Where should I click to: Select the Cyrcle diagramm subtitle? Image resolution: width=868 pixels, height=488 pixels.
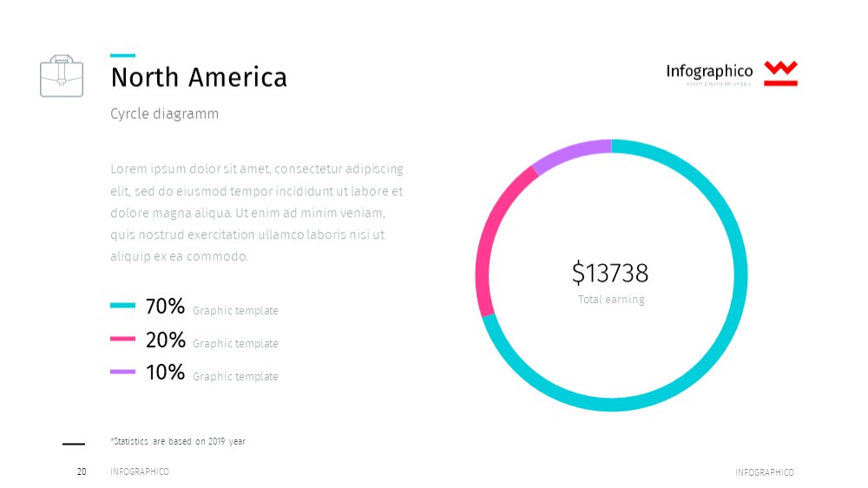164,114
